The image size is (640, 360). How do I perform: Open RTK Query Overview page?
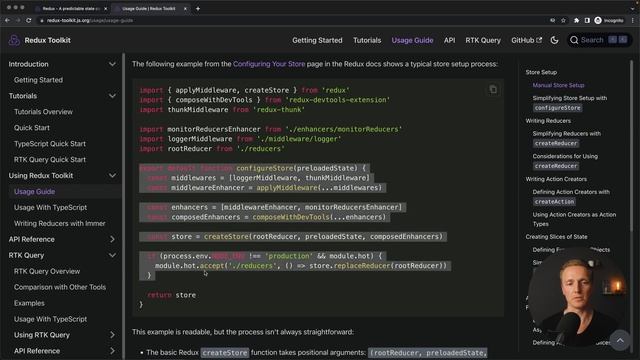click(47, 271)
